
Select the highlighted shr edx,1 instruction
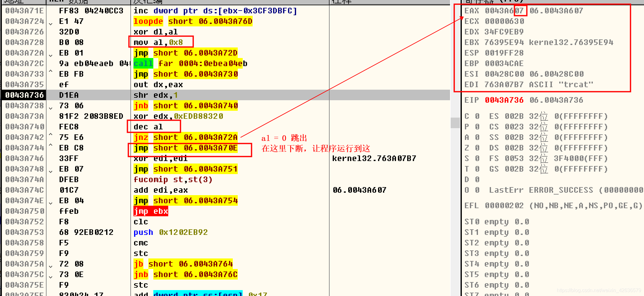point(155,95)
